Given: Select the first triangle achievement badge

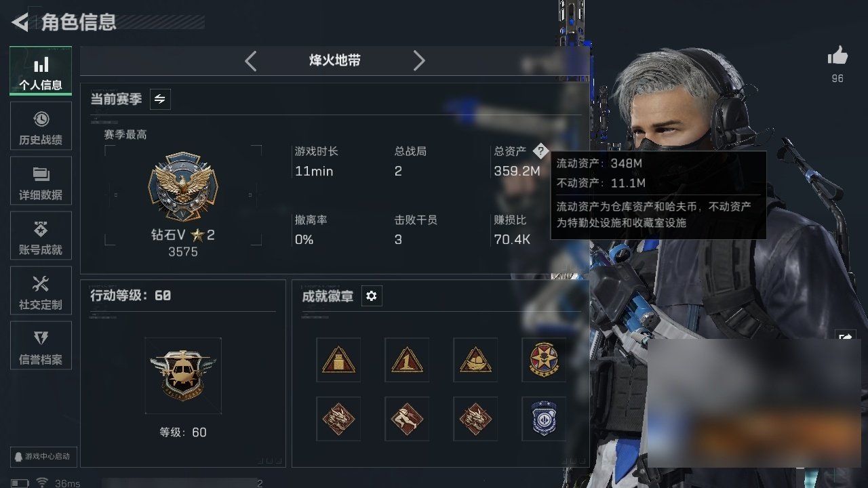Looking at the screenshot, I should click(x=338, y=360).
